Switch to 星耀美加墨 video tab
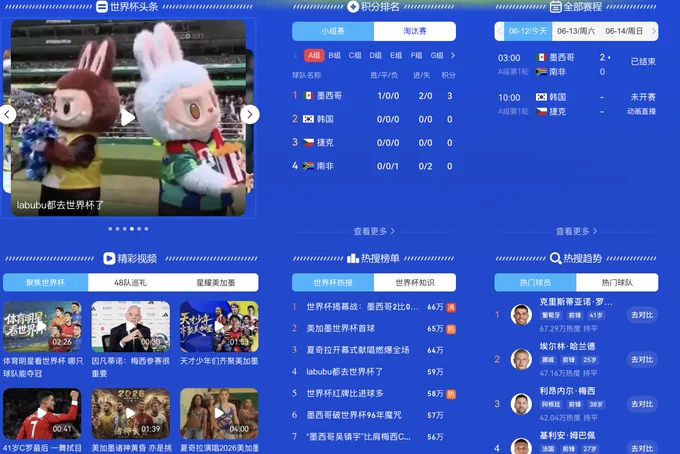 point(216,283)
